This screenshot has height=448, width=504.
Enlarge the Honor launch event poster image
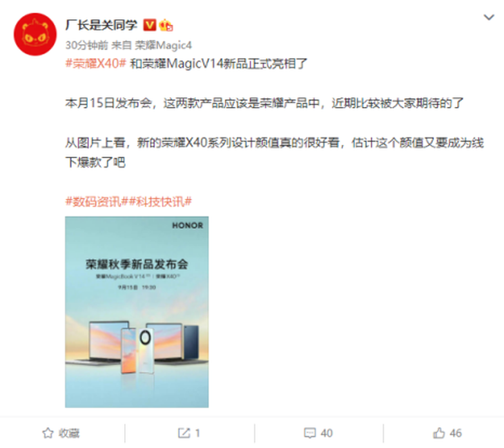[137, 312]
